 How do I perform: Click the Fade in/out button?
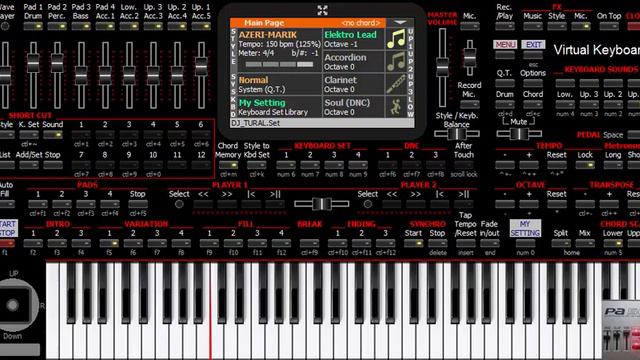click(489, 243)
